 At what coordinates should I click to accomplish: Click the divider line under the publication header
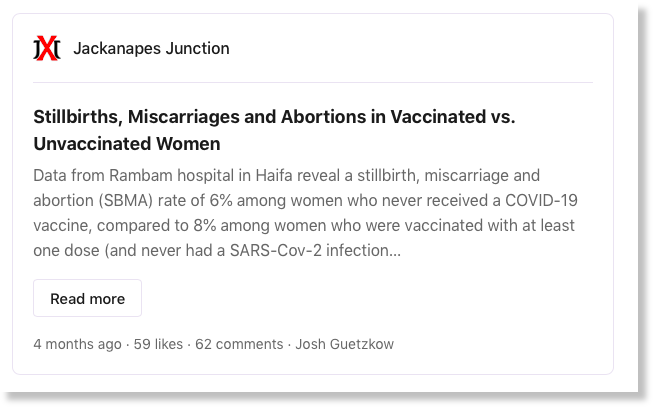[313, 82]
